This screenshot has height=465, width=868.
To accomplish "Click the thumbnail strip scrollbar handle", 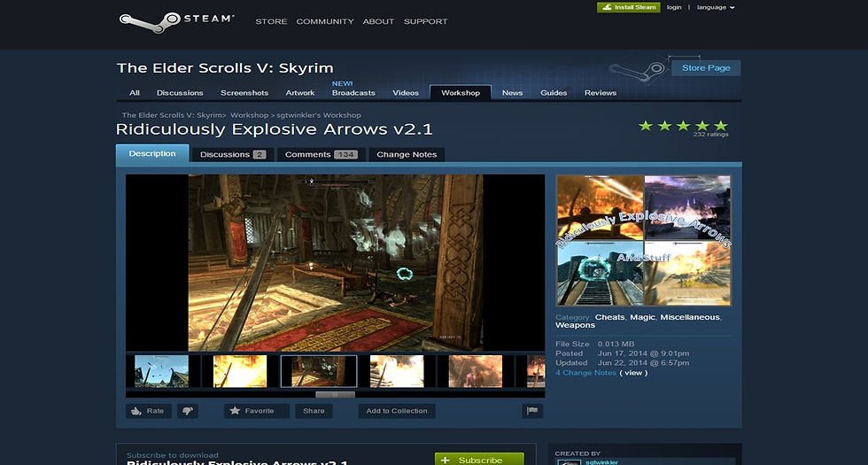I will 335,395.
